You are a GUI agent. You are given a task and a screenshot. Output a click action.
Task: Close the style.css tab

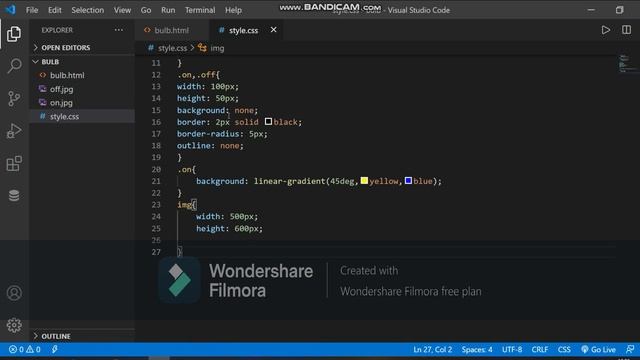click(x=273, y=30)
